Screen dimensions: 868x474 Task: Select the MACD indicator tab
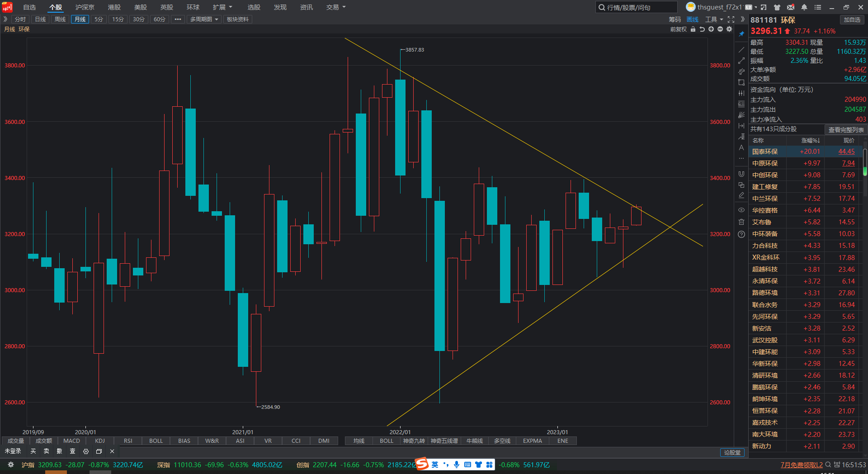tap(71, 441)
